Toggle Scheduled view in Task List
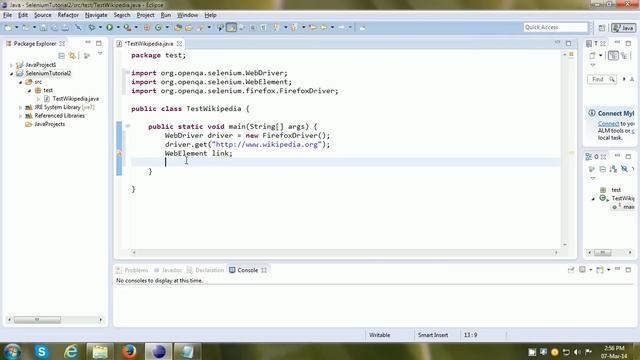This screenshot has width=640, height=360. (x=624, y=56)
